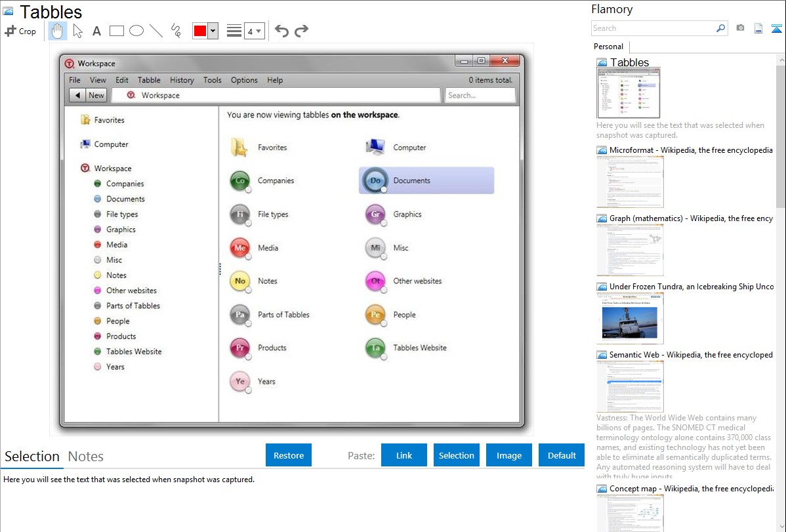Open the Graph (mathematics) snapshot thumbnail
This screenshot has height=532, width=786.
pyautogui.click(x=630, y=250)
